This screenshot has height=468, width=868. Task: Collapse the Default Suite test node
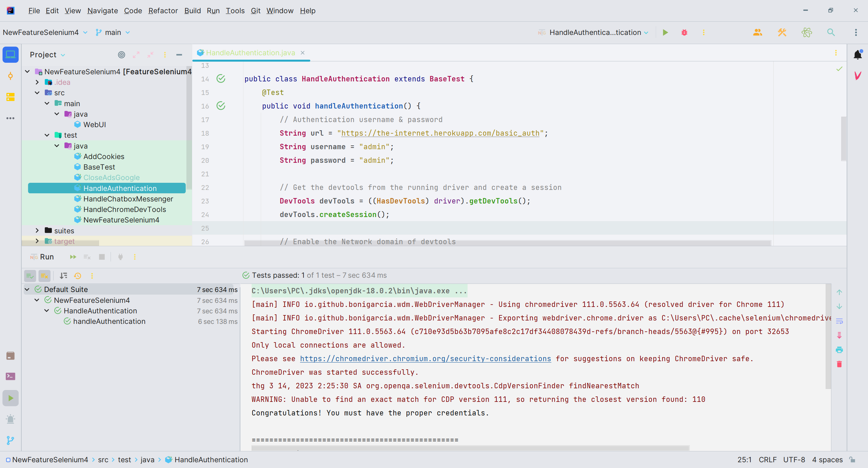27,289
